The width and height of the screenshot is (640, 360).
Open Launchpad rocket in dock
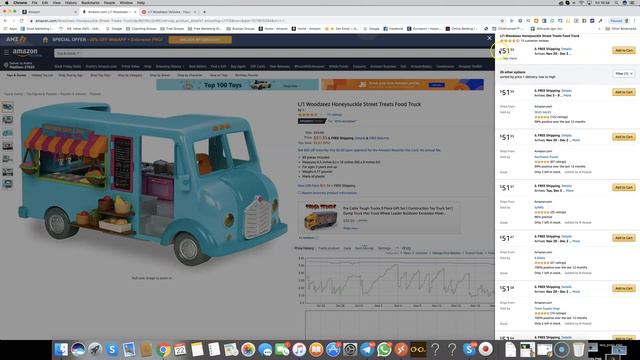tap(95, 349)
